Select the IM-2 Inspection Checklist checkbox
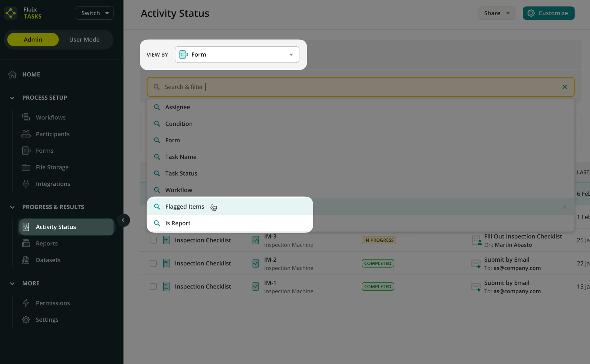 (x=153, y=264)
